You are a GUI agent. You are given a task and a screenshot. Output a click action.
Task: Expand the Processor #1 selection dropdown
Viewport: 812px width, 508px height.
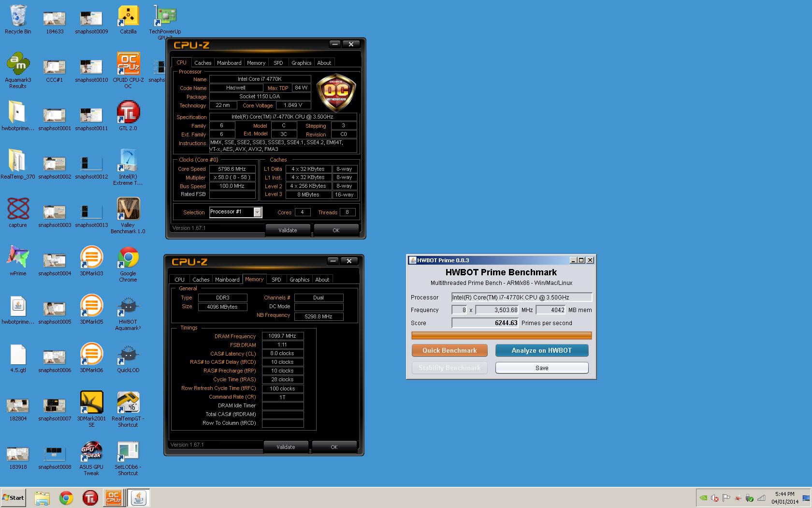coord(258,212)
